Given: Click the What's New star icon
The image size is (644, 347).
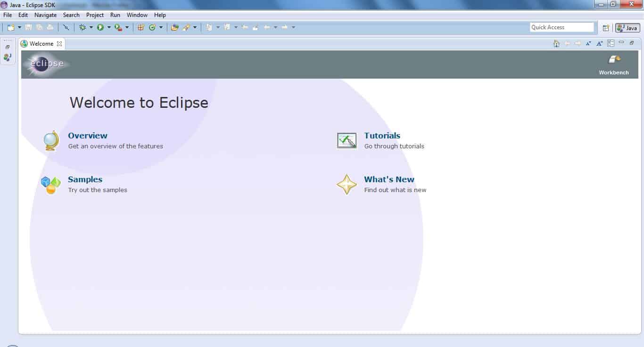Looking at the screenshot, I should pos(347,184).
